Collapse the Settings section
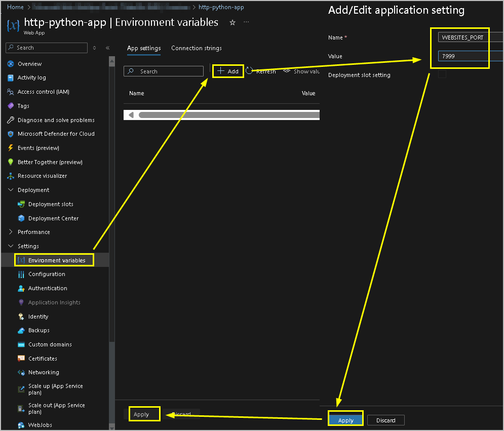 coord(11,246)
